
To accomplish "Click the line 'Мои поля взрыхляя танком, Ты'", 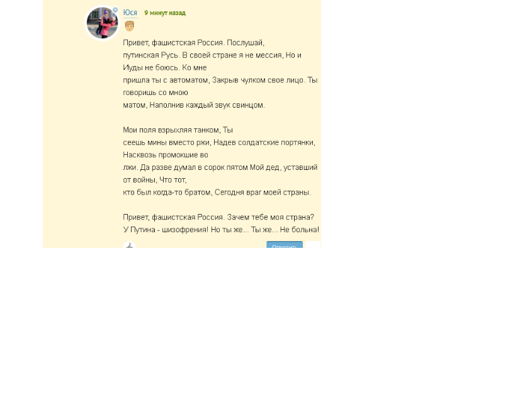I will (x=178, y=130).
